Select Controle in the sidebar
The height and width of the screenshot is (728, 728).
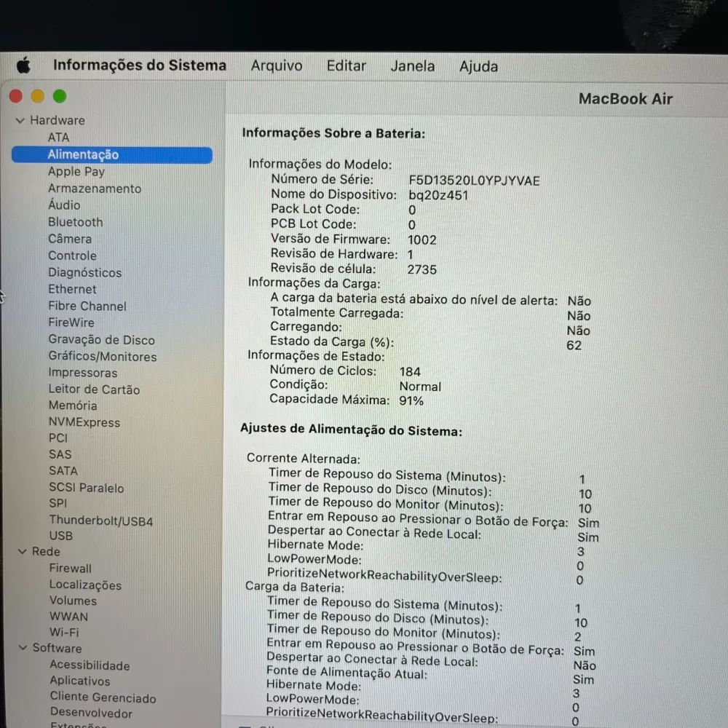point(72,256)
